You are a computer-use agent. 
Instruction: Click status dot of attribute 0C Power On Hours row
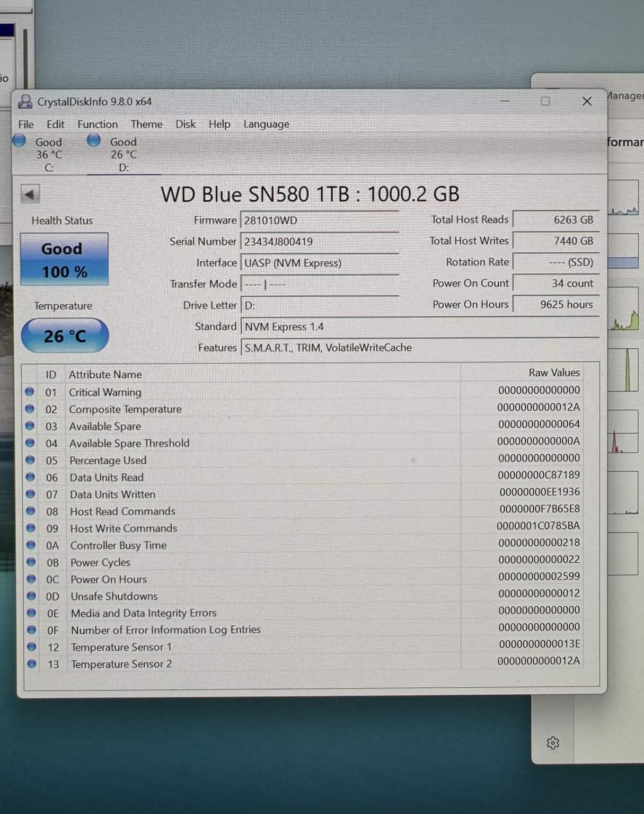(31, 579)
